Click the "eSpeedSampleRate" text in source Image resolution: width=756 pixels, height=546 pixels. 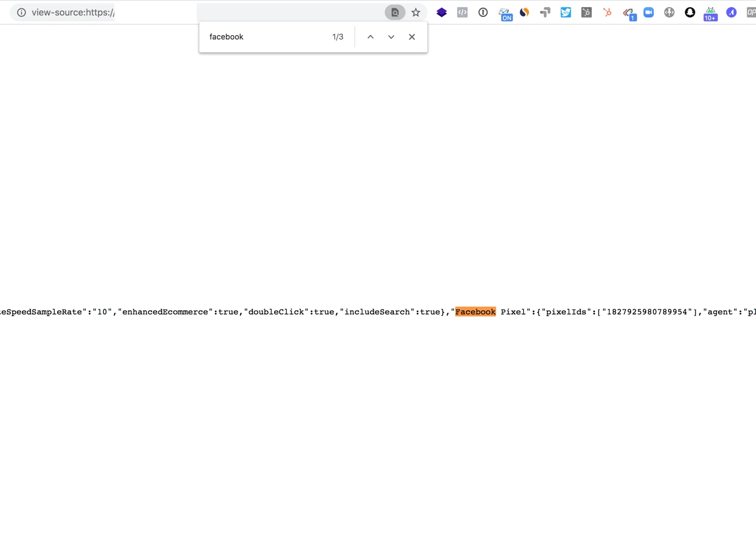pyautogui.click(x=41, y=312)
